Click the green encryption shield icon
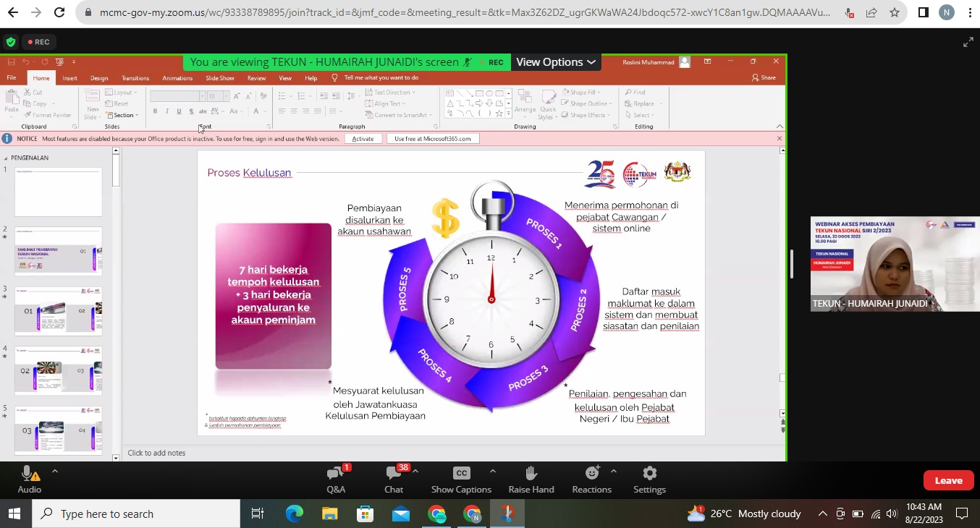The width and height of the screenshot is (980, 528). point(10,42)
